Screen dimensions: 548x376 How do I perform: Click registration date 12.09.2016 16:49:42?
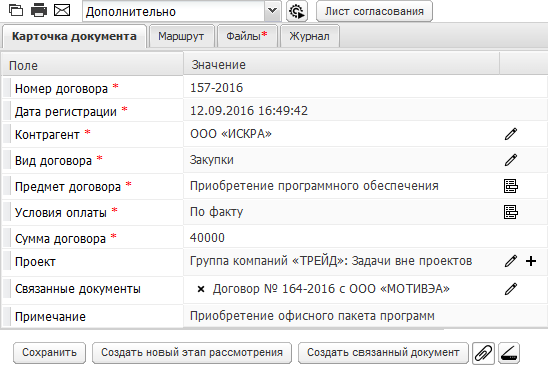pyautogui.click(x=249, y=111)
